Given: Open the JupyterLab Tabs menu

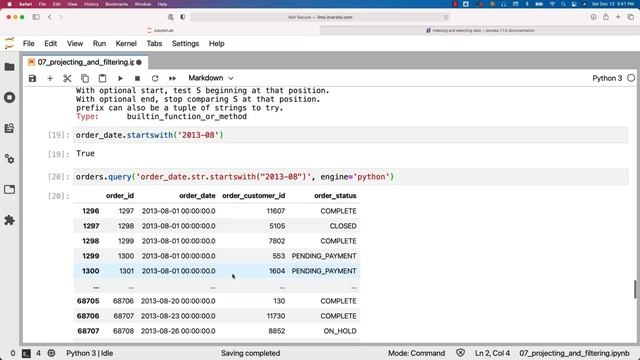Looking at the screenshot, I should coord(154,44).
